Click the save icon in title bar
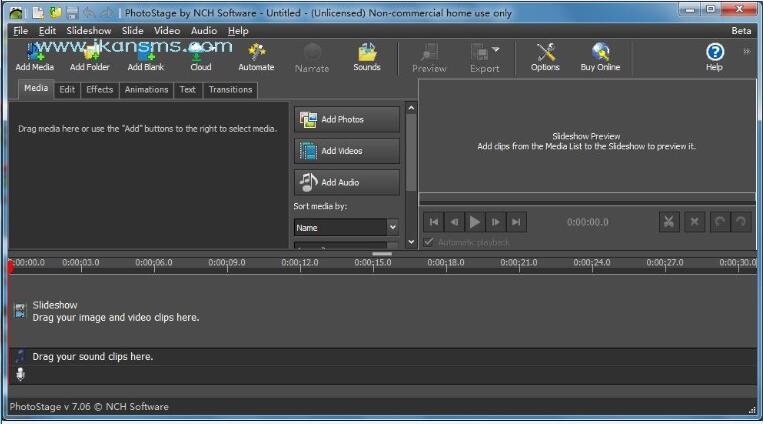The width and height of the screenshot is (763, 424). (73, 13)
